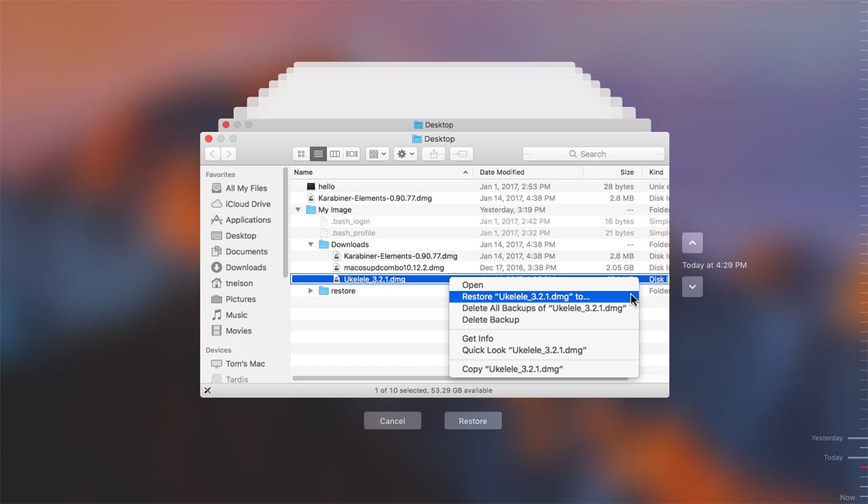The image size is (868, 504).
Task: Open the Arrange items dropdown
Action: coord(377,154)
